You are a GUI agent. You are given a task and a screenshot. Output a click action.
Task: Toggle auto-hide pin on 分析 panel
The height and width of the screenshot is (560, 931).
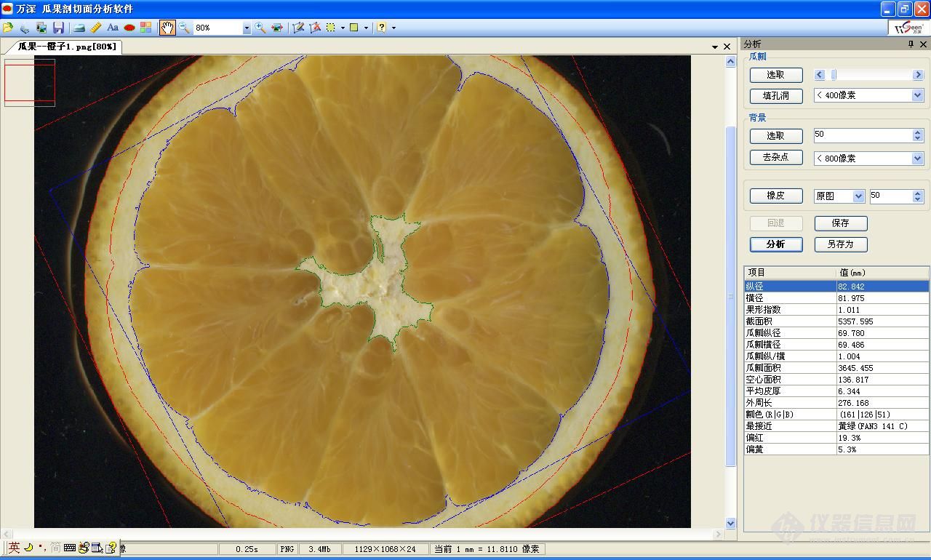(911, 44)
